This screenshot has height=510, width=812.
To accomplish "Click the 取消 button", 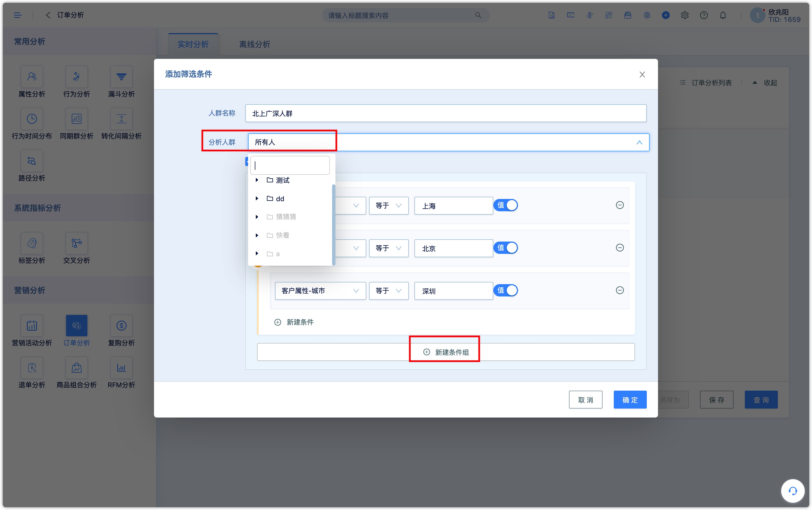I will [585, 400].
